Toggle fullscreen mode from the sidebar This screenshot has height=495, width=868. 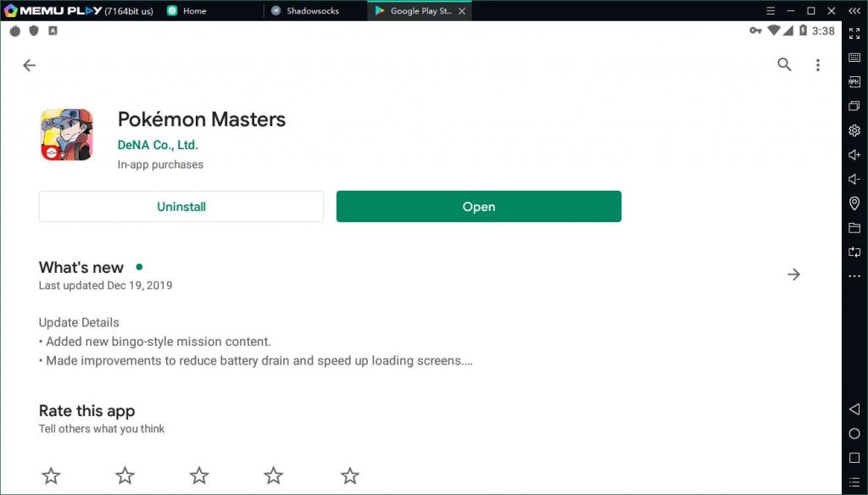tap(854, 34)
